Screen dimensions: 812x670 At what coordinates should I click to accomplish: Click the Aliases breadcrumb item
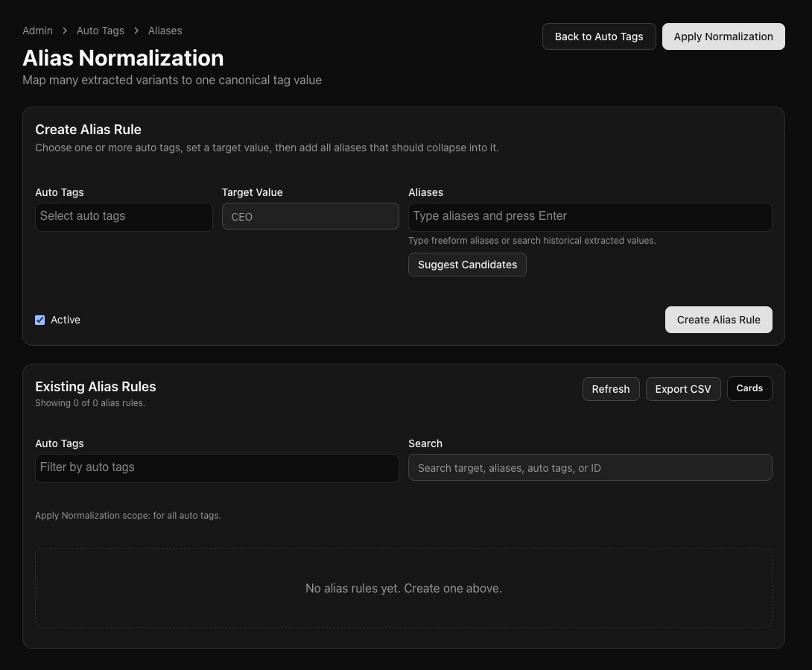tap(165, 31)
